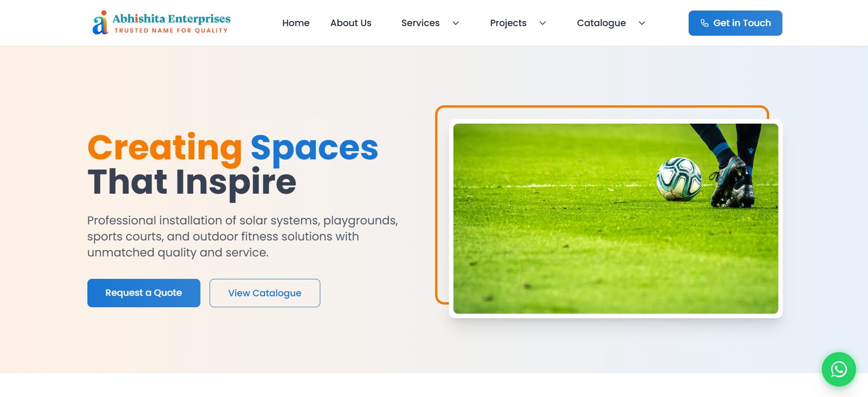This screenshot has width=868, height=397.
Task: Open View Catalogue button
Action: point(265,293)
